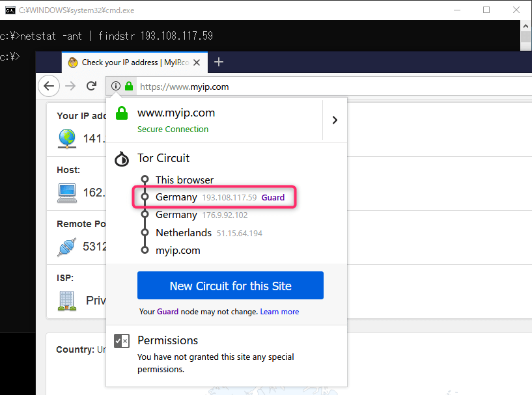The height and width of the screenshot is (395, 532).
Task: Expand connection details chevron arrow
Action: 335,120
